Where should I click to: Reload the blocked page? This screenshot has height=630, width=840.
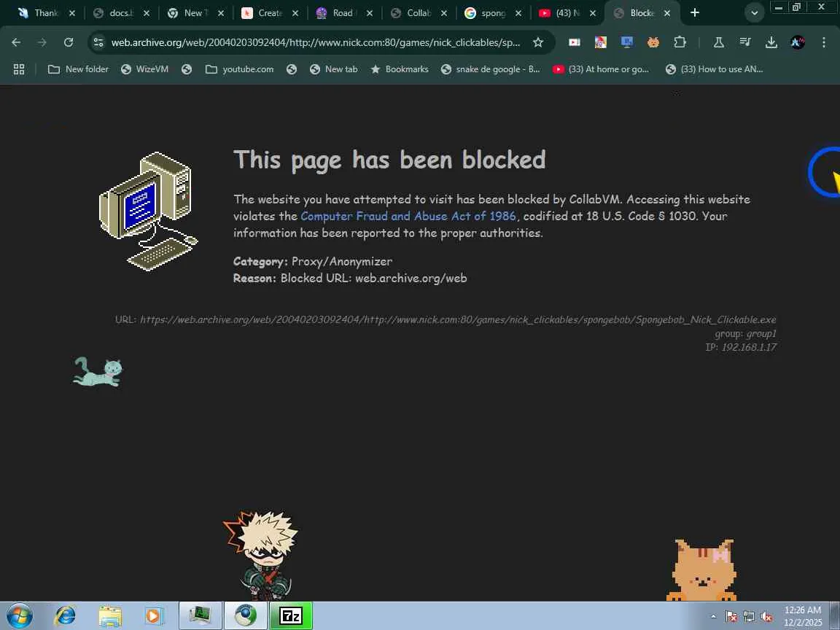click(x=69, y=42)
